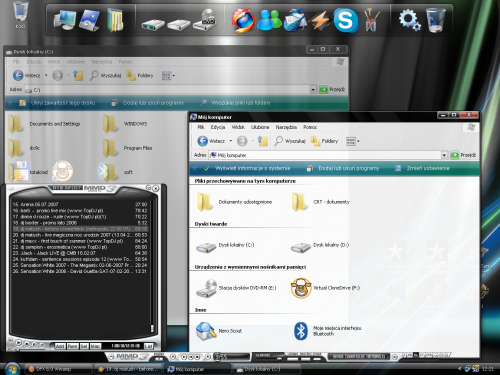
Task: Switch to Dysk lokalny (C:) taskbar button
Action: click(265, 369)
